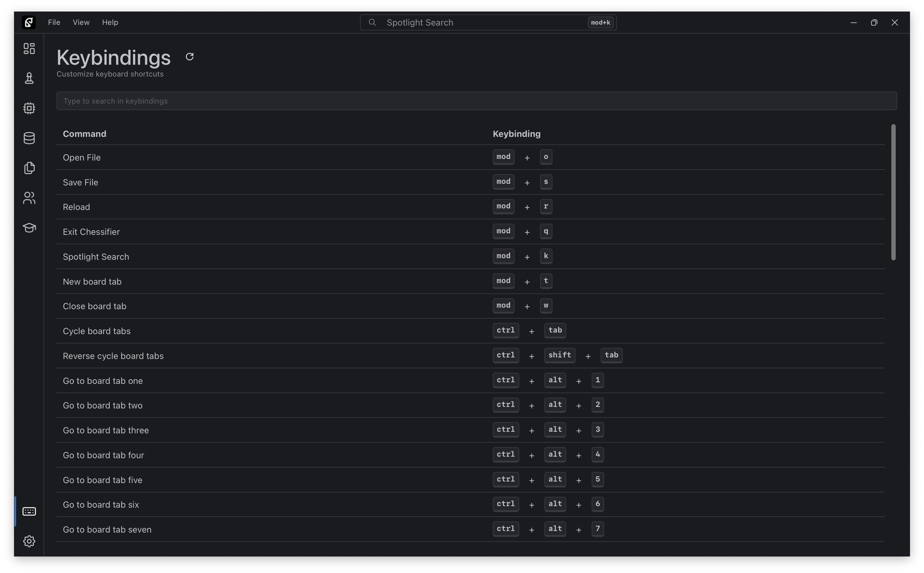Open the files icon in sidebar
The height and width of the screenshot is (573, 924).
pyautogui.click(x=29, y=168)
